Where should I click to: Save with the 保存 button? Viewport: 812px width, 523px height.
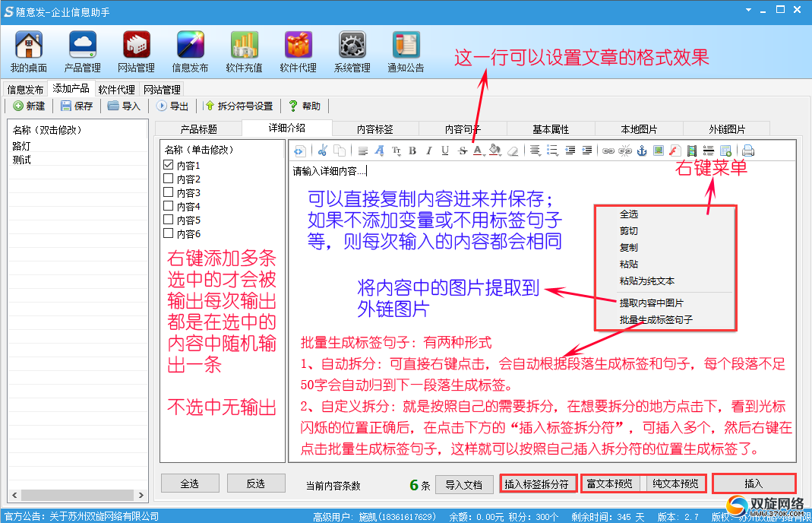click(x=77, y=106)
